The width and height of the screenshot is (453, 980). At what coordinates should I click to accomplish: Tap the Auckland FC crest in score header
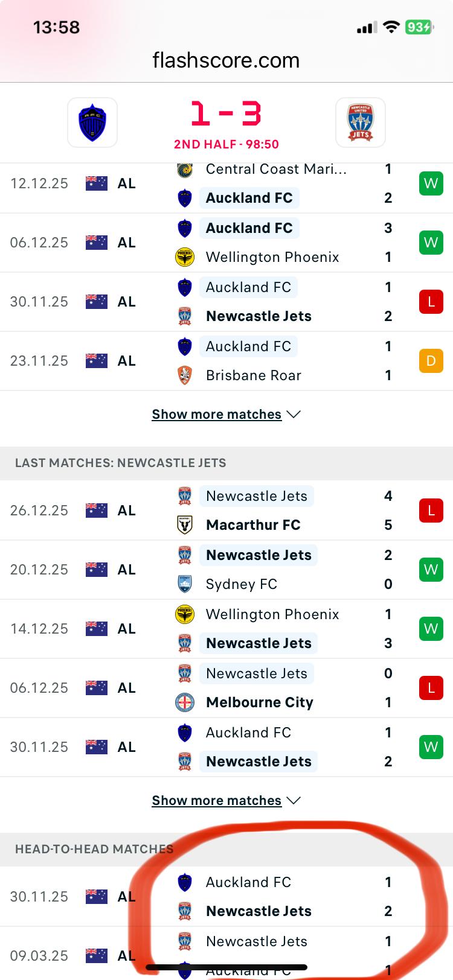(92, 122)
